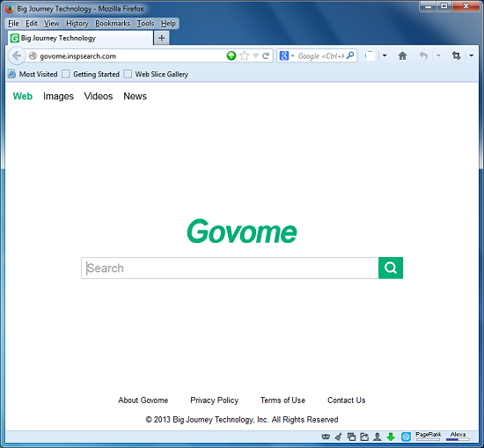Screen dimensions: 484x448
Task: Click the green G favicon on the tab
Action: coord(14,38)
